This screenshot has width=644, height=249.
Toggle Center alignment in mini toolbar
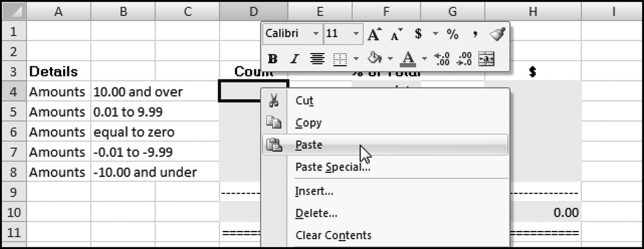pyautogui.click(x=317, y=59)
